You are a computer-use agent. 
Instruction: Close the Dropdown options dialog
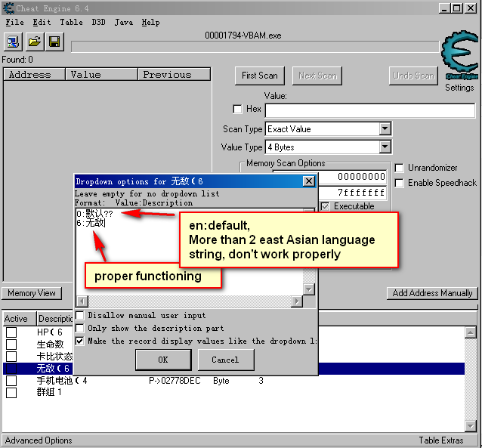pyautogui.click(x=308, y=181)
